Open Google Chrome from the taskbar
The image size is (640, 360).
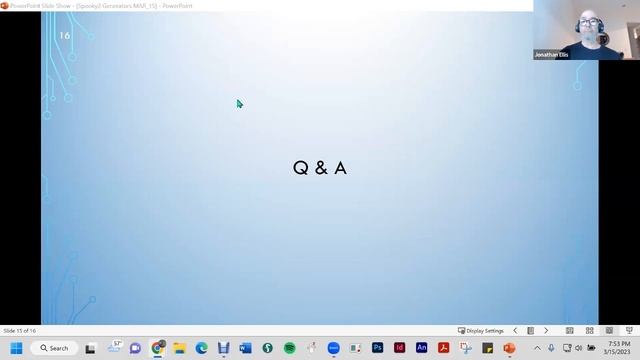pos(157,348)
